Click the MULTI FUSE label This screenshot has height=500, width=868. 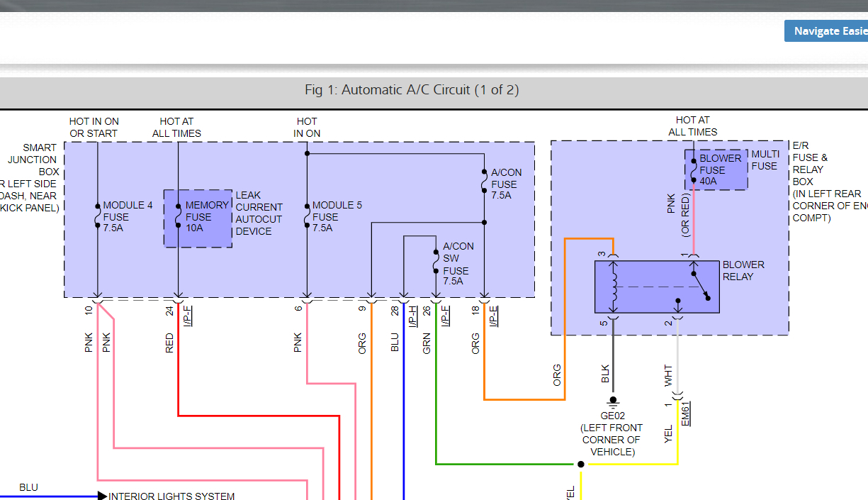point(764,160)
